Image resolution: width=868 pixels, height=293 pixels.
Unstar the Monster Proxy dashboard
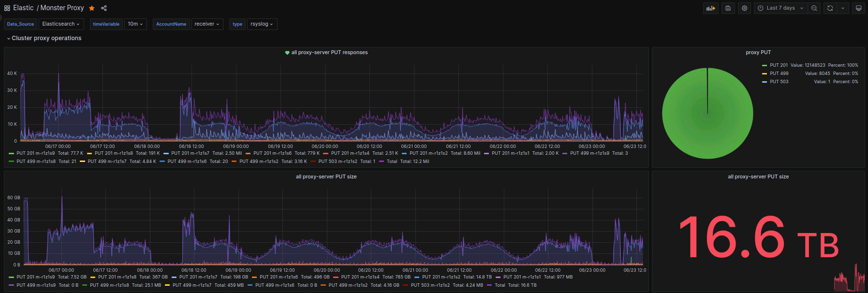(x=92, y=8)
